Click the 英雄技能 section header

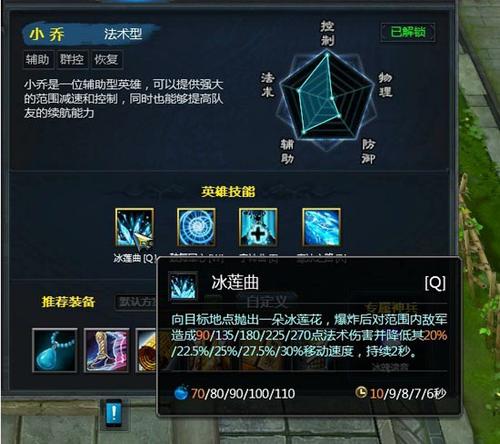coord(228,192)
